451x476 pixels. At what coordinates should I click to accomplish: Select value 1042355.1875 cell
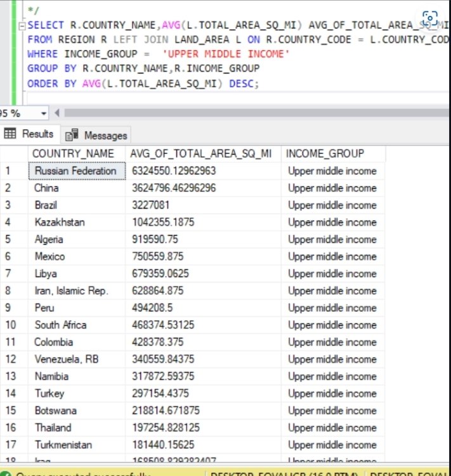click(203, 222)
